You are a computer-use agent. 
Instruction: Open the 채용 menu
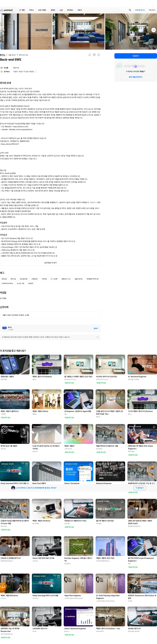pyautogui.click(x=23, y=10)
